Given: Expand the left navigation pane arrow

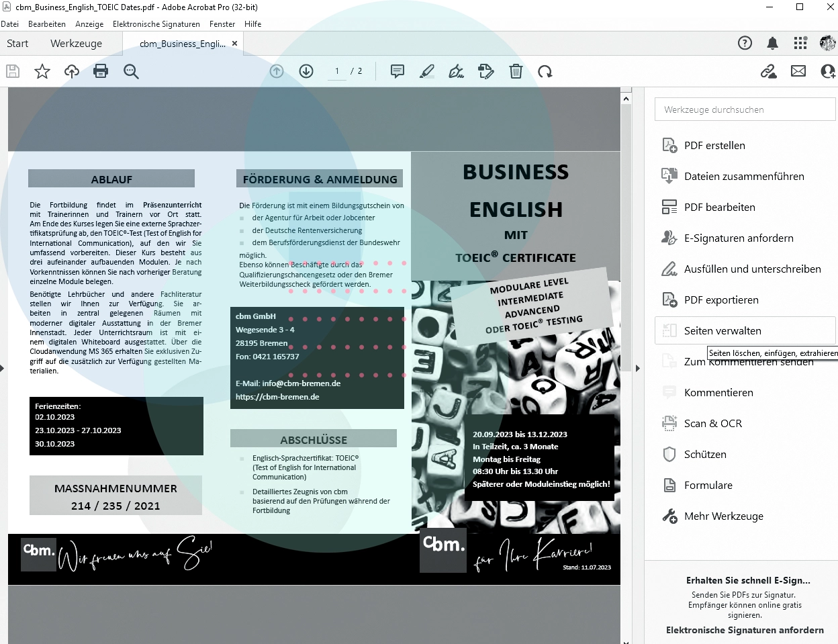Looking at the screenshot, I should 2,368.
